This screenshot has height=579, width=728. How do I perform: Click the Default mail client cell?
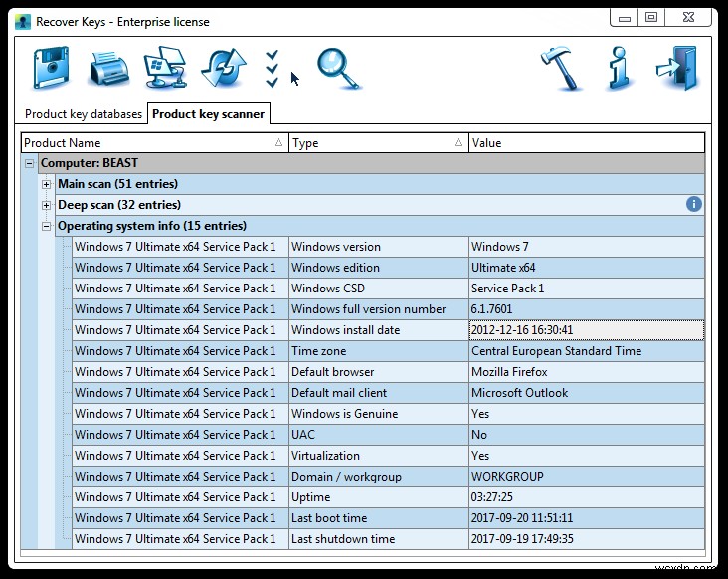[378, 393]
